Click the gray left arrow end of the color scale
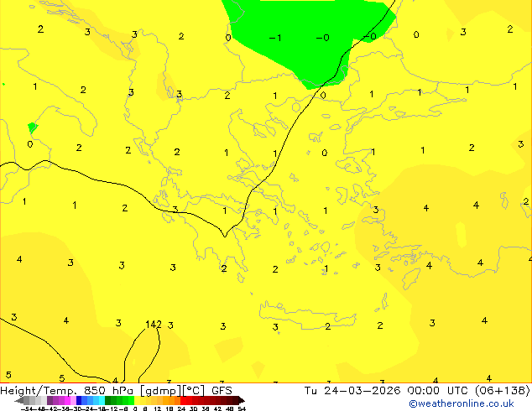Screen dimensions: 532x411 pyautogui.click(x=19, y=400)
